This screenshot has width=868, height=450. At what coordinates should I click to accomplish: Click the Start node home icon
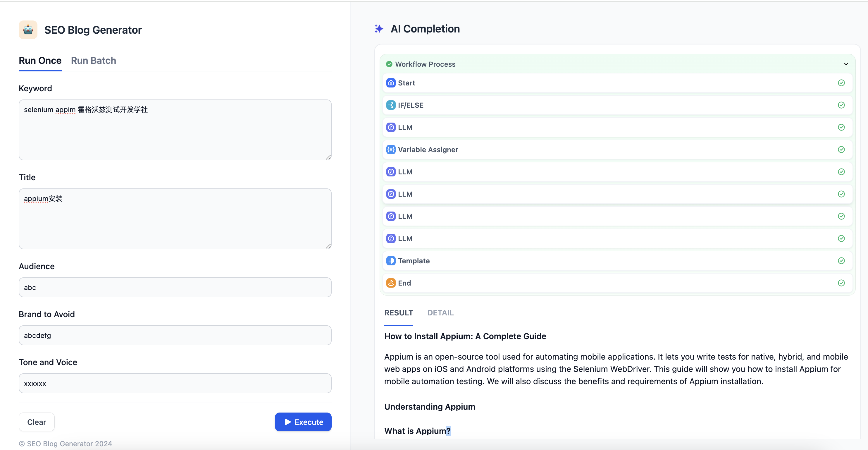pyautogui.click(x=390, y=83)
